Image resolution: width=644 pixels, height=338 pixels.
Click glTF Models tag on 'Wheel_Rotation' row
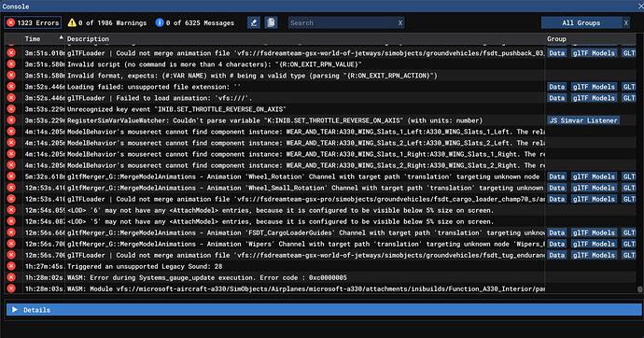(594, 176)
